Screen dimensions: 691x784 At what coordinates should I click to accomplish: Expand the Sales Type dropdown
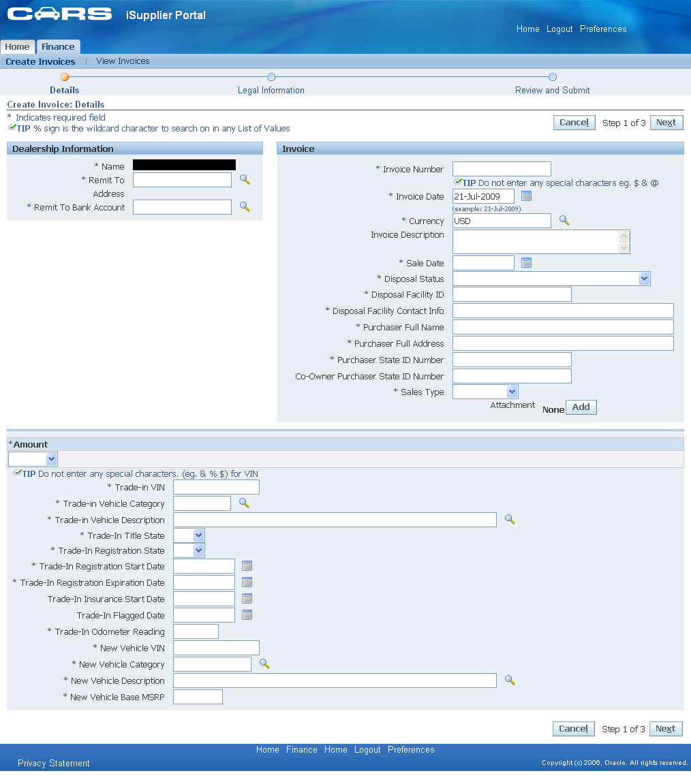pyautogui.click(x=512, y=392)
